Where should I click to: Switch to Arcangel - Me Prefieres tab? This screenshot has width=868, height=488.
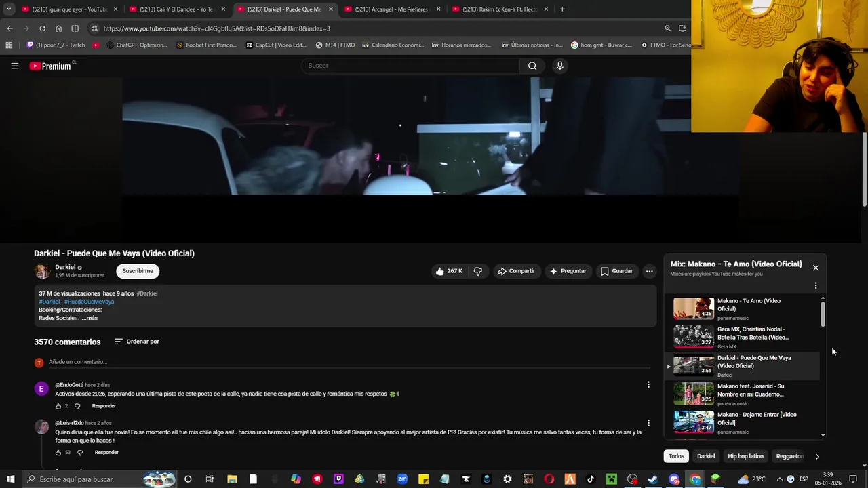tap(392, 9)
